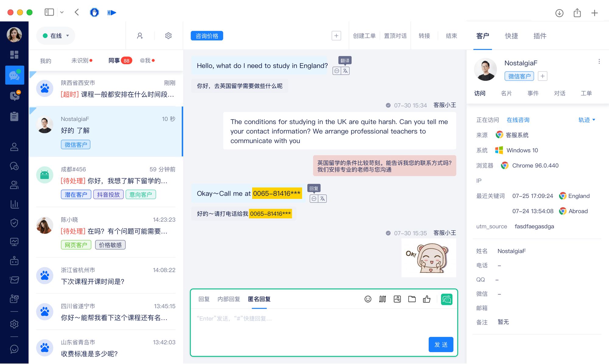Image resolution: width=609 pixels, height=364 pixels.
Task: Open the settings gear in left sidebar
Action: (14, 324)
